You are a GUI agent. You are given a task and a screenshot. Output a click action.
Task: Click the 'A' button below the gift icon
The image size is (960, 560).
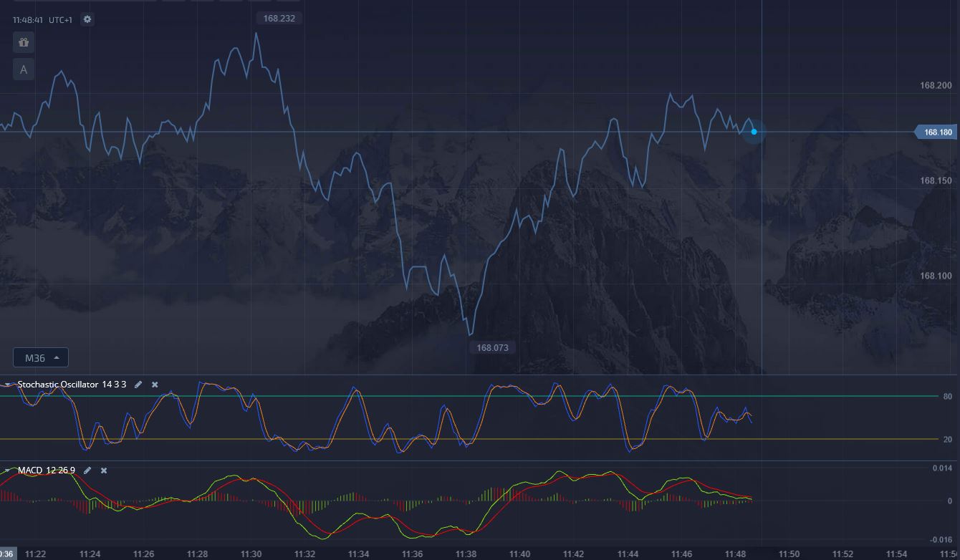[24, 69]
